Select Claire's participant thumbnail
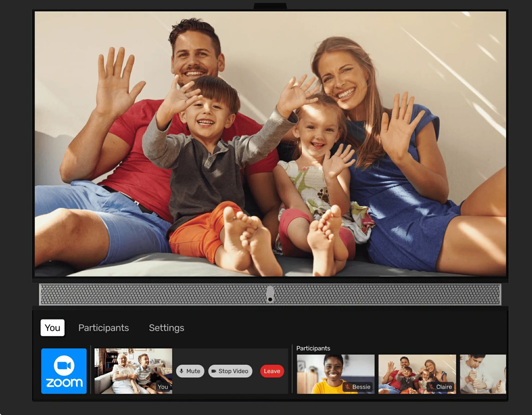This screenshot has width=532, height=415. (417, 374)
